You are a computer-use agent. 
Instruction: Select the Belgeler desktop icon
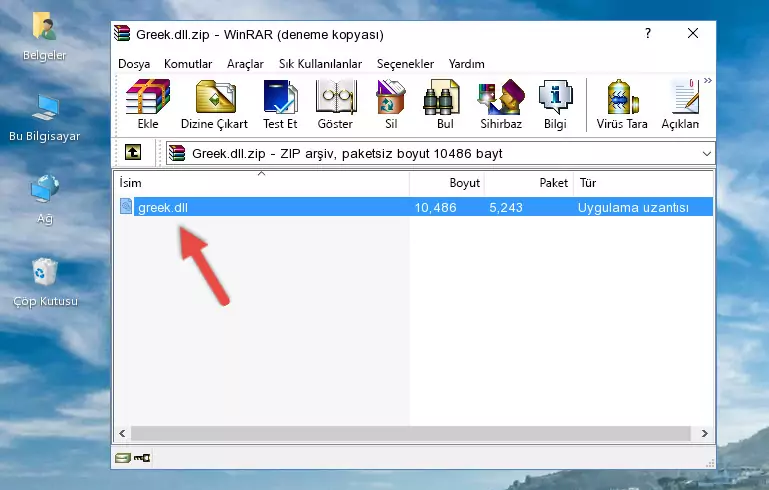45,37
